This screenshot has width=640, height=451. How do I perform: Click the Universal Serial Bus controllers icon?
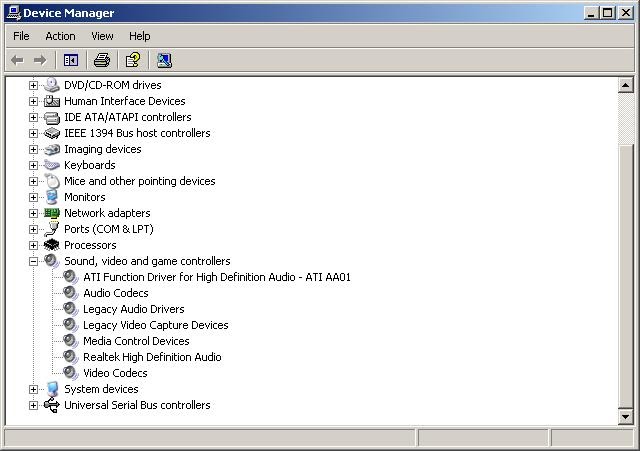click(52, 405)
